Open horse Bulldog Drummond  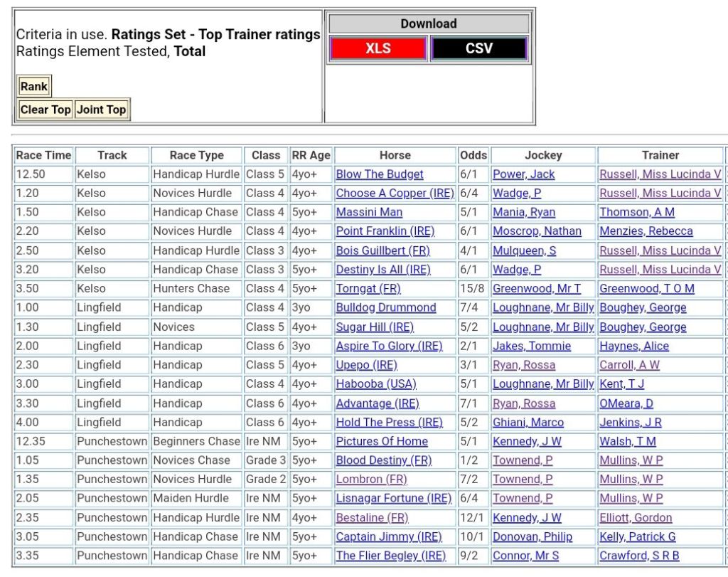386,308
